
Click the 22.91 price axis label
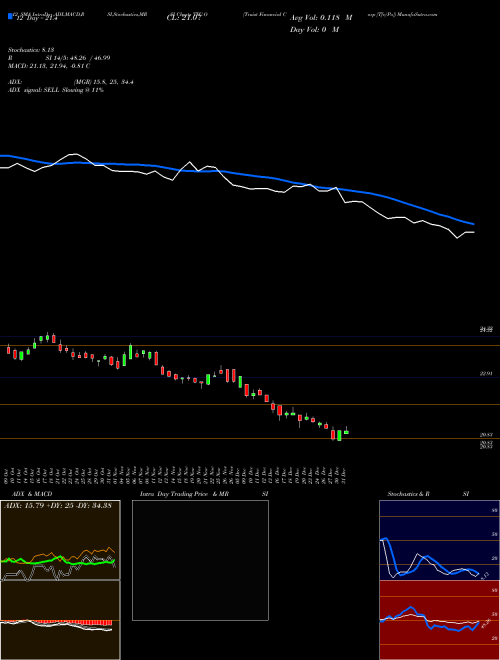pos(486,373)
